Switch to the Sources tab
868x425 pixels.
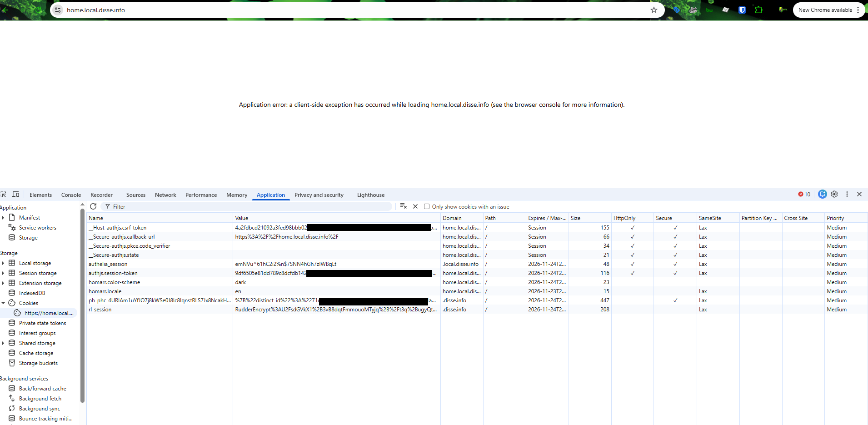[x=136, y=195]
